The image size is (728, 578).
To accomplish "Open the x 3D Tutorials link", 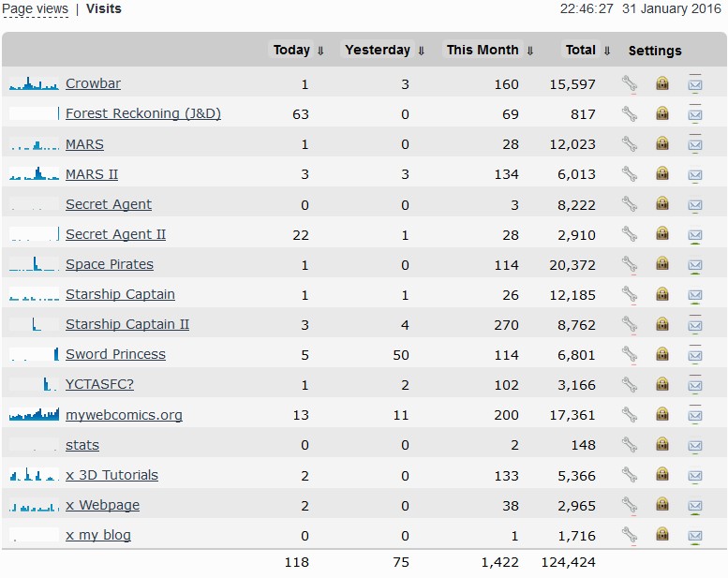I will (111, 475).
